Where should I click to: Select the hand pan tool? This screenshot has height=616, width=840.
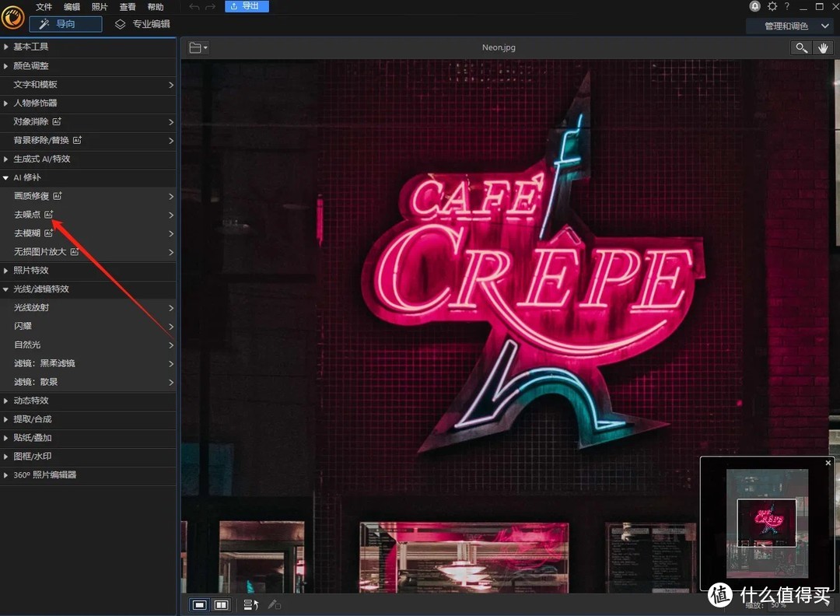823,47
